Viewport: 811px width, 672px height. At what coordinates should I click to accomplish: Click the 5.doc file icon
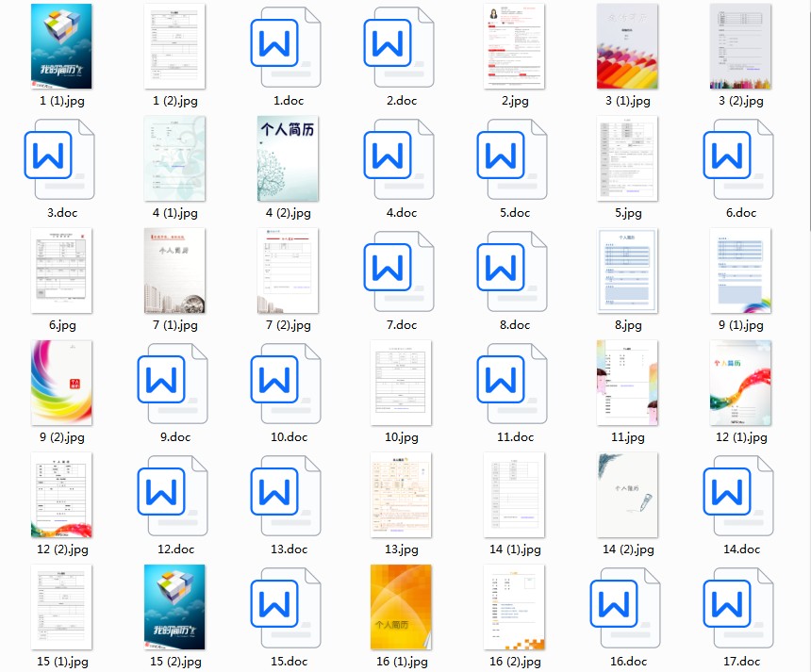tap(512, 158)
